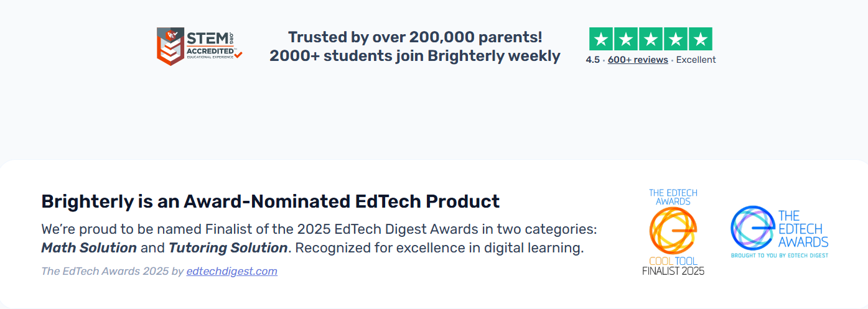Click "Trusted by over 200,000 parents!" headline
868x309 pixels.
415,37
